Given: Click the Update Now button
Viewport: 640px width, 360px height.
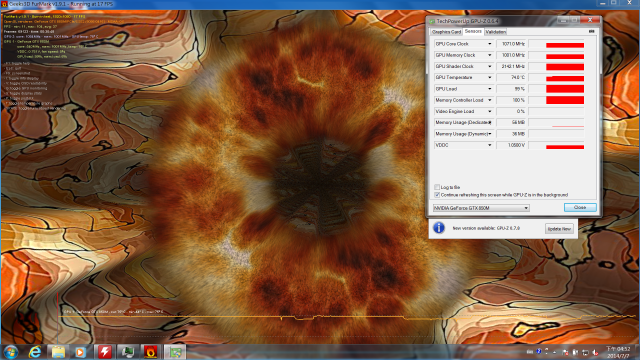Looking at the screenshot, I should (559, 229).
